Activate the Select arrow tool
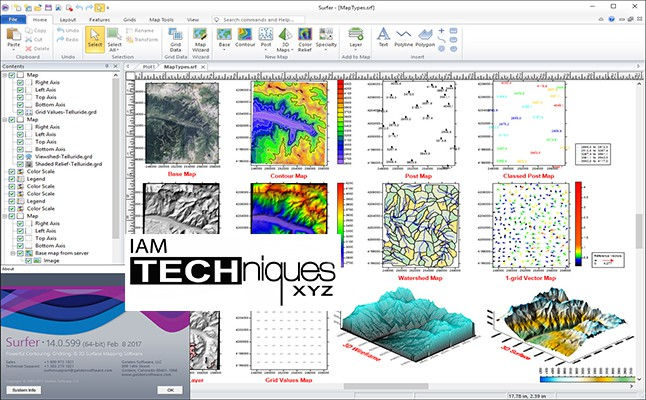This screenshot has height=400, width=646. 95,39
